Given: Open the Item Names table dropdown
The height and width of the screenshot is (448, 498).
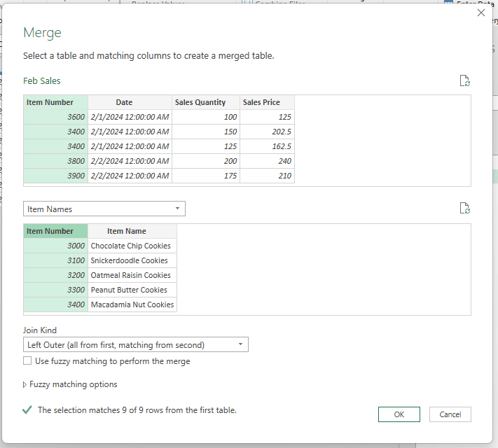Looking at the screenshot, I should (x=104, y=209).
